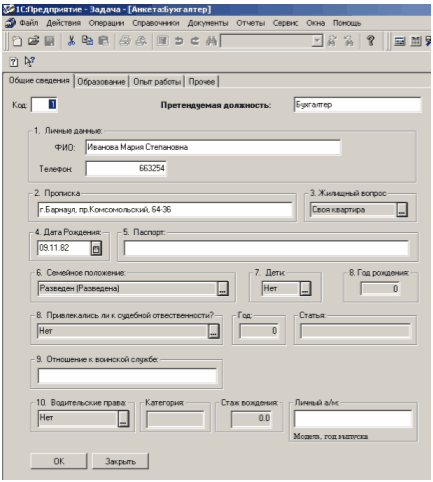Click the Paste clipboard icon
The image size is (433, 482).
(x=104, y=41)
